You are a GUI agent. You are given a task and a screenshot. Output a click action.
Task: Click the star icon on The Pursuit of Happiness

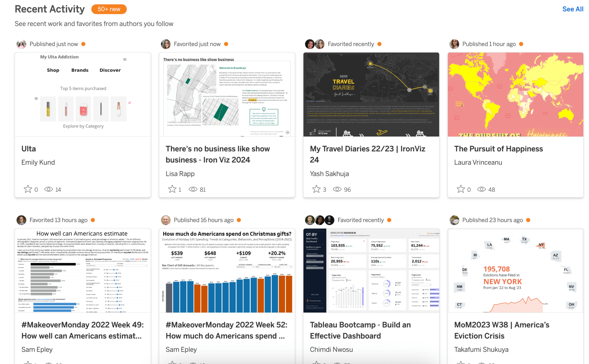(x=461, y=189)
